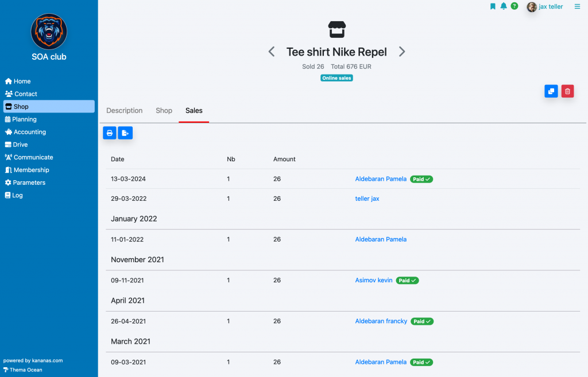Image resolution: width=588 pixels, height=377 pixels.
Task: Click the January 2022 group heading
Action: click(134, 219)
